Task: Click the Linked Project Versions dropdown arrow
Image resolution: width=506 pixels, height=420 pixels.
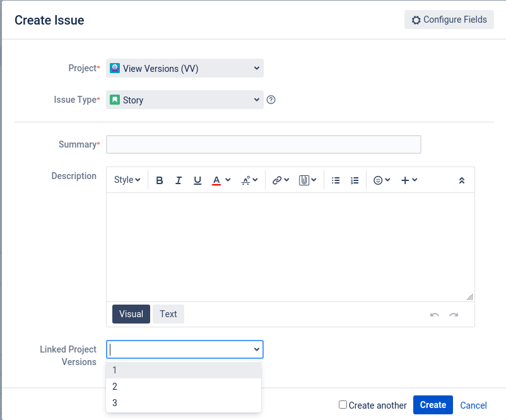Action: pyautogui.click(x=257, y=349)
